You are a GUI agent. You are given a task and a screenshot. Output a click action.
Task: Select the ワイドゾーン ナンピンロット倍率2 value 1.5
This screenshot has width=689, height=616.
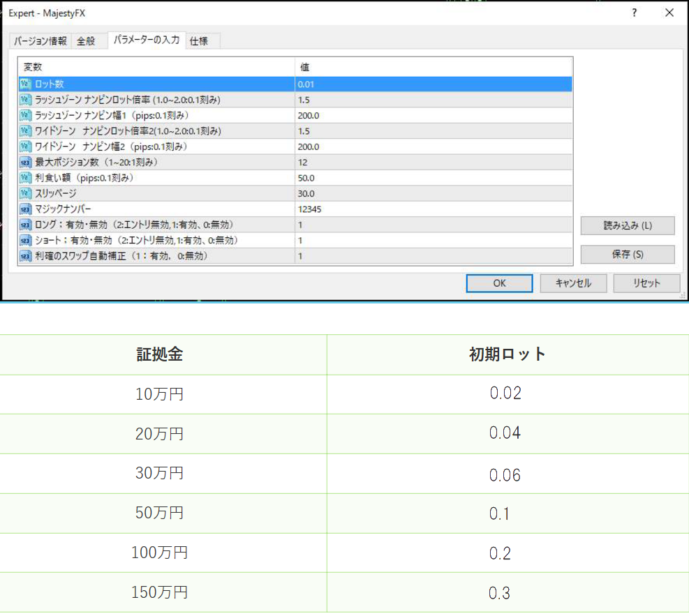point(434,131)
